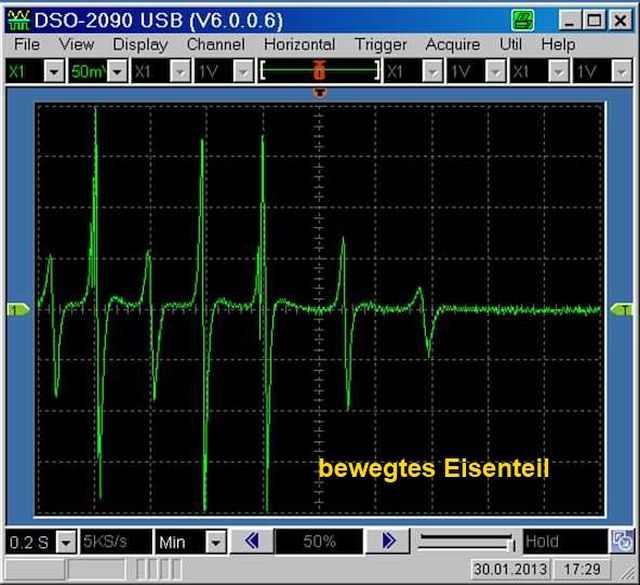Open the 50mV voltage scale dropdown

(116, 72)
